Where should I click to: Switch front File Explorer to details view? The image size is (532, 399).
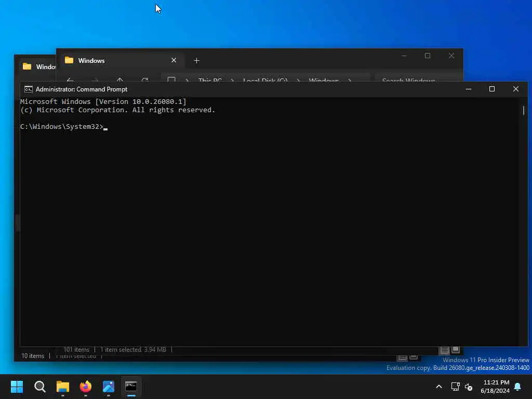(x=445, y=350)
